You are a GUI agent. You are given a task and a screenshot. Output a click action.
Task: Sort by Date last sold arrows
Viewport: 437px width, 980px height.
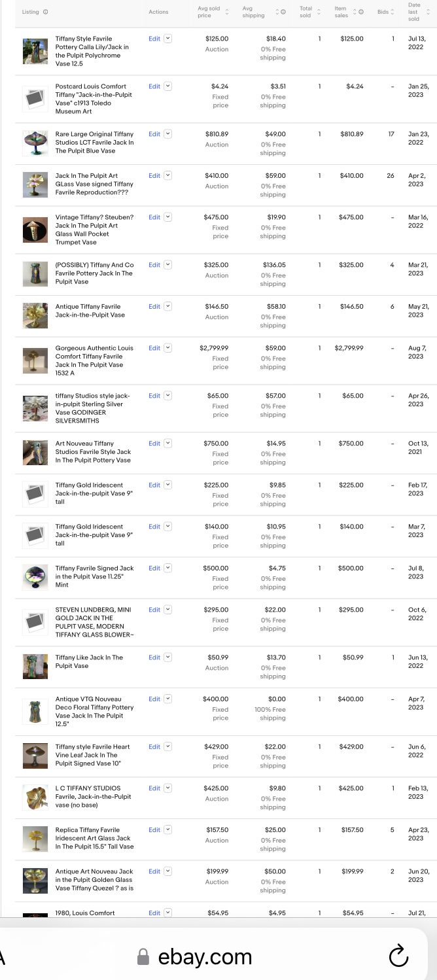click(428, 12)
